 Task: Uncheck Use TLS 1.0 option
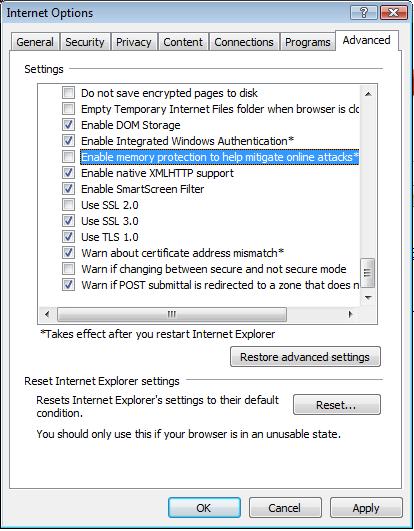click(68, 236)
